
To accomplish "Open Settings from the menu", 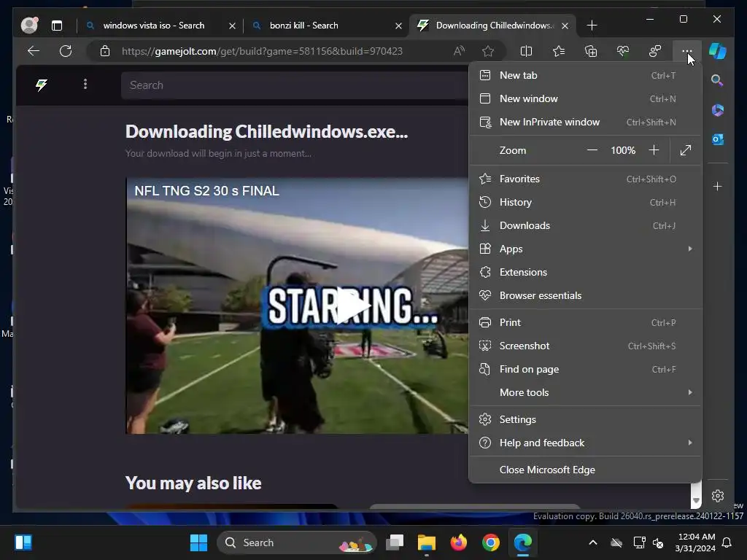I will pos(585,419).
